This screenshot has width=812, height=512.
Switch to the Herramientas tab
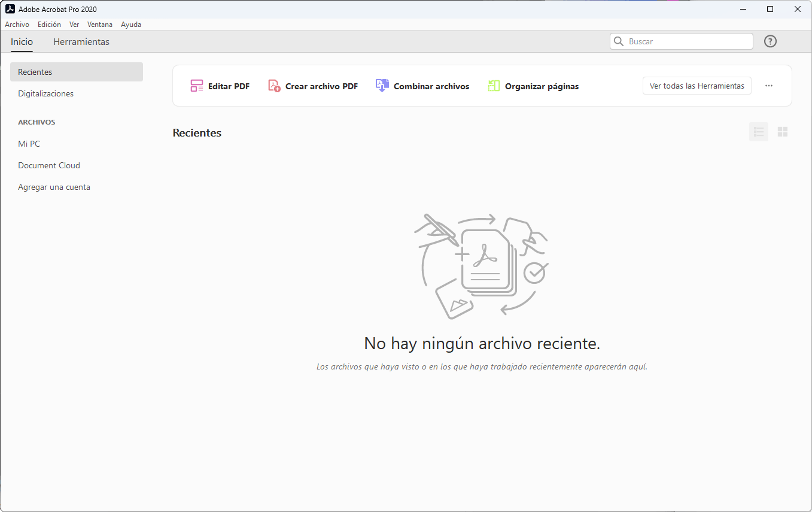81,42
